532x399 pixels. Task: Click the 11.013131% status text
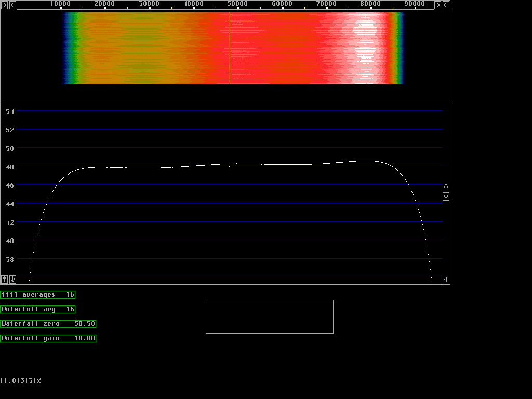21,381
